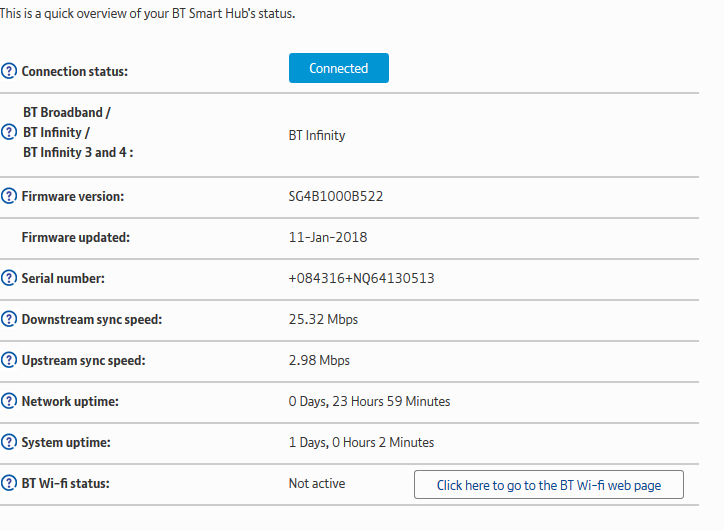This screenshot has height=530, width=724.
Task: Click help icon next to Firmware version
Action: [10, 196]
